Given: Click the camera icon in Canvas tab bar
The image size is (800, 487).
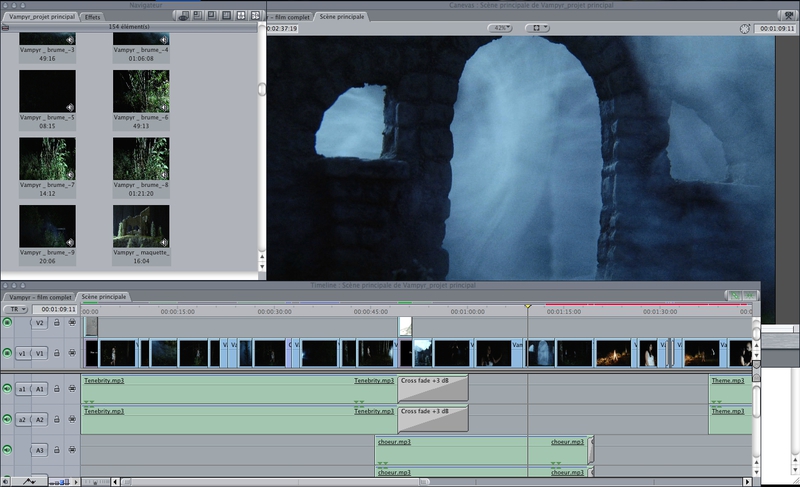Looking at the screenshot, I should click(x=788, y=16).
